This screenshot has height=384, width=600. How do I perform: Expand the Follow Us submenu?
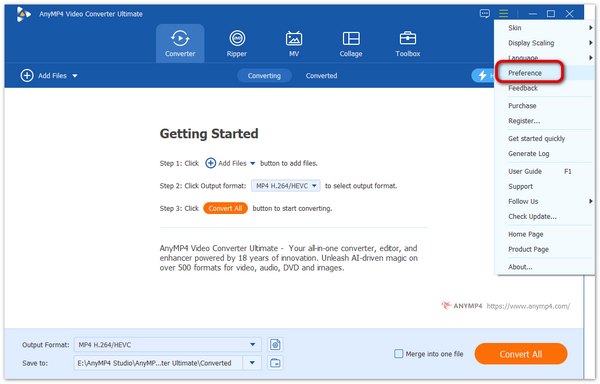pos(543,201)
